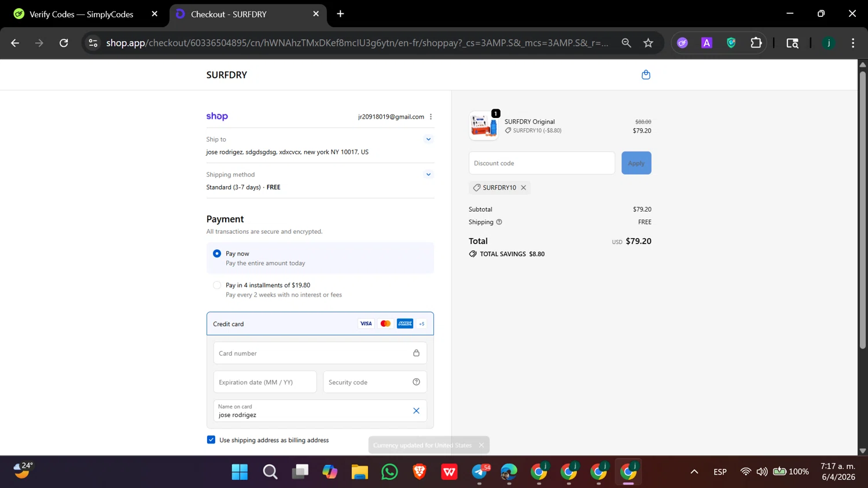The width and height of the screenshot is (868, 488).
Task: Open the Windows Start menu
Action: [240, 472]
